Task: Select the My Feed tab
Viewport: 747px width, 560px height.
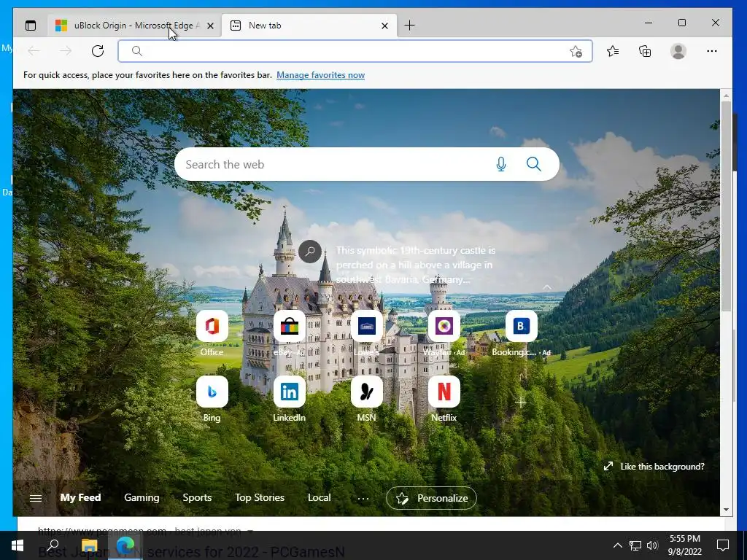Action: tap(80, 497)
